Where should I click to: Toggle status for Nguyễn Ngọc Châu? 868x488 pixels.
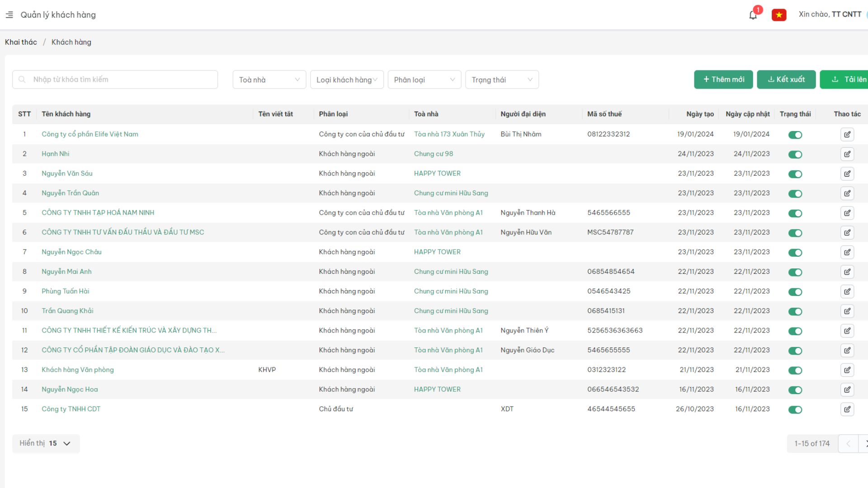click(795, 253)
